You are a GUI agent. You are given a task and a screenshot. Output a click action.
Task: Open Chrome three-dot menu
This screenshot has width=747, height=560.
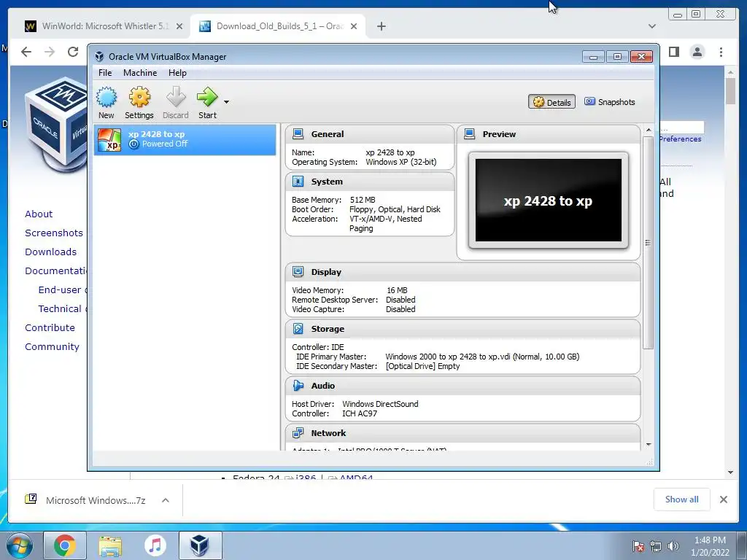click(721, 52)
